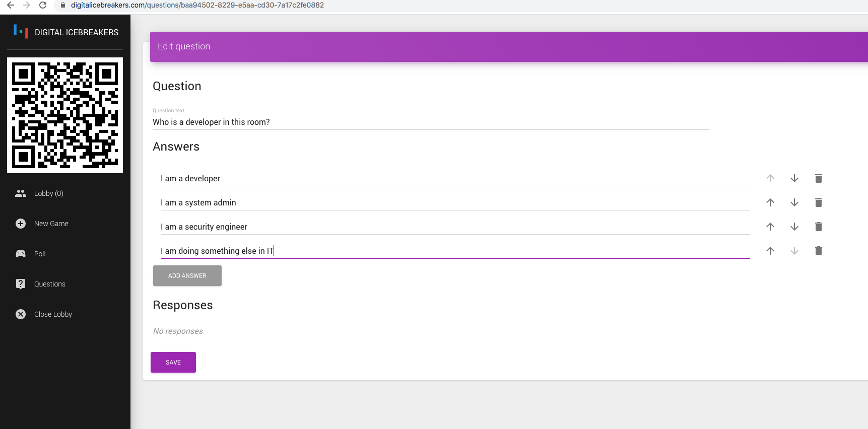Click the 'No responses' text

178,331
